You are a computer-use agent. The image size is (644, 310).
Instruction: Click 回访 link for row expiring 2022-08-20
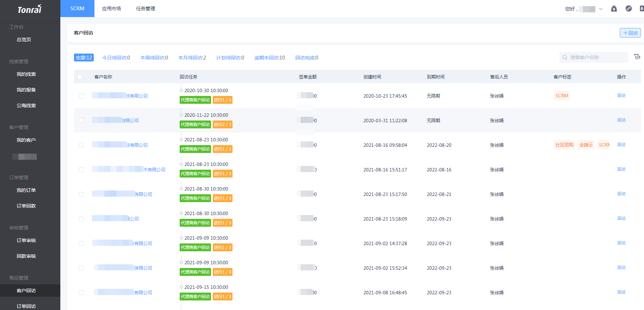pos(621,145)
